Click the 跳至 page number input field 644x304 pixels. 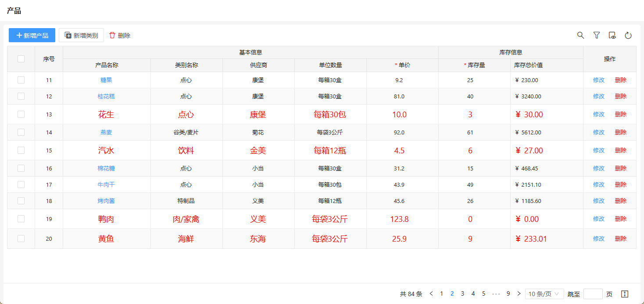593,294
